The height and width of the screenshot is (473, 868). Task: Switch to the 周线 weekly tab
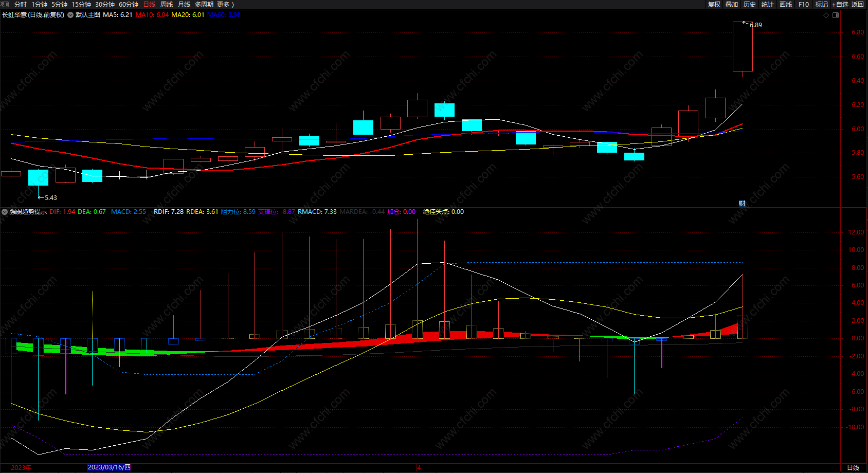pos(167,4)
